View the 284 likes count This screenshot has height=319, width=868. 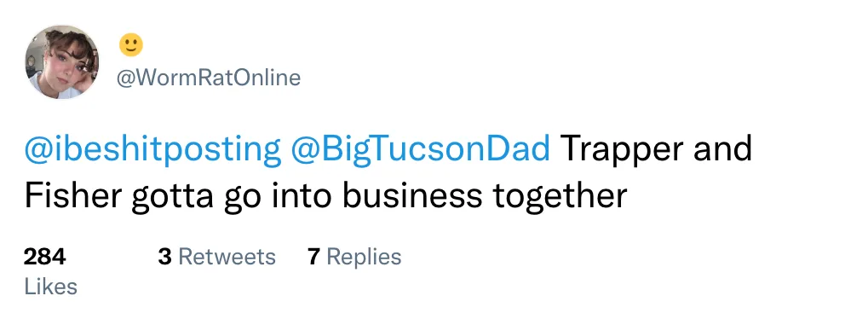click(45, 257)
